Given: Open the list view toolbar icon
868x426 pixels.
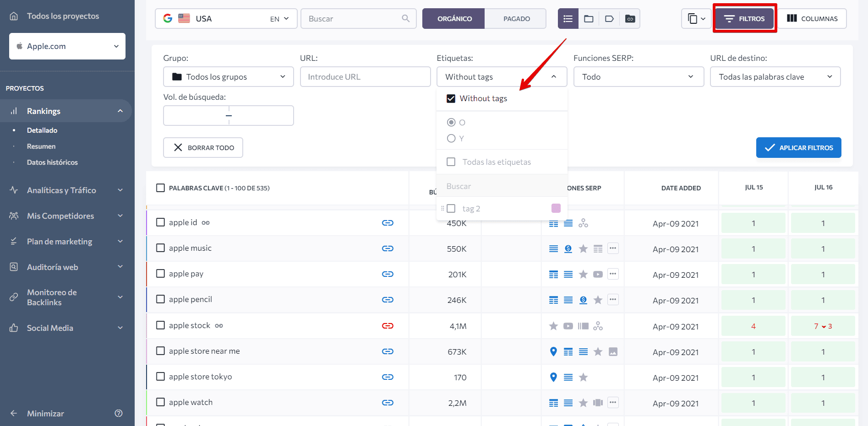Looking at the screenshot, I should pyautogui.click(x=568, y=19).
